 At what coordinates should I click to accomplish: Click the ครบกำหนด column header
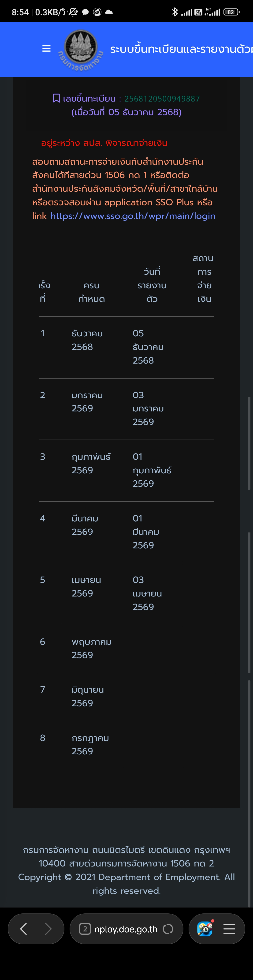(x=92, y=292)
